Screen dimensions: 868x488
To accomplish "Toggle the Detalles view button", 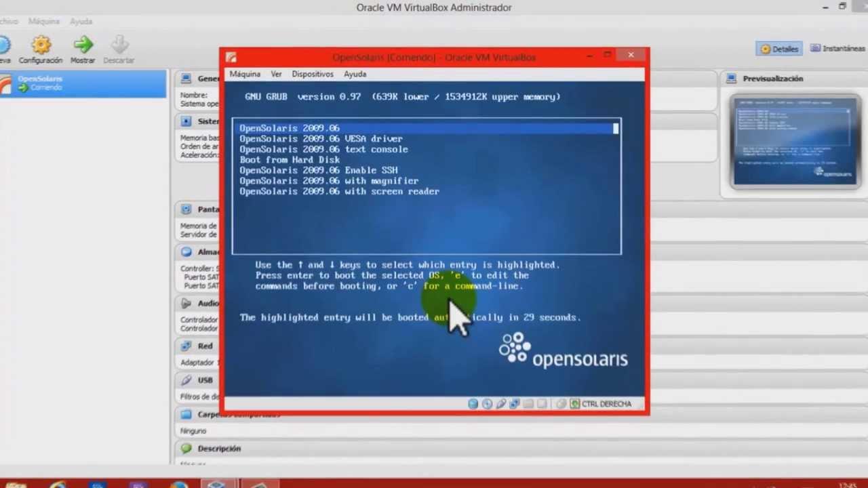I will [x=779, y=48].
